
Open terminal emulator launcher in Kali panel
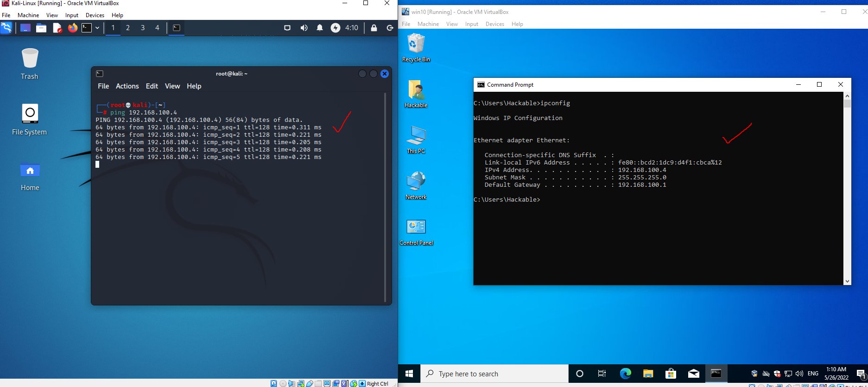[87, 28]
